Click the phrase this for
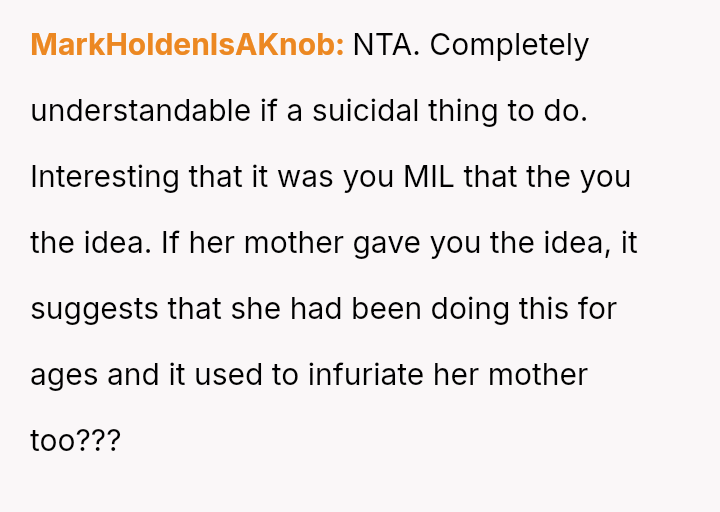Viewport: 720px width, 512px height. coord(567,309)
